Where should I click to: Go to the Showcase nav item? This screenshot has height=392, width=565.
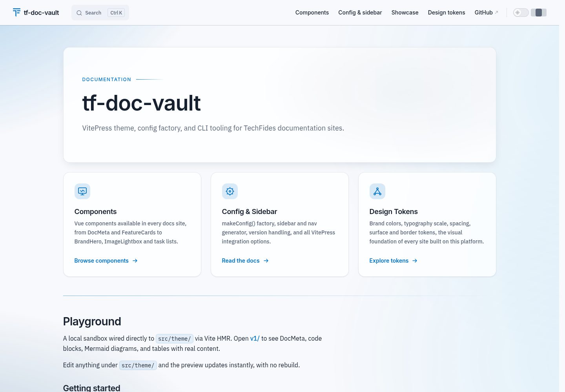(405, 13)
